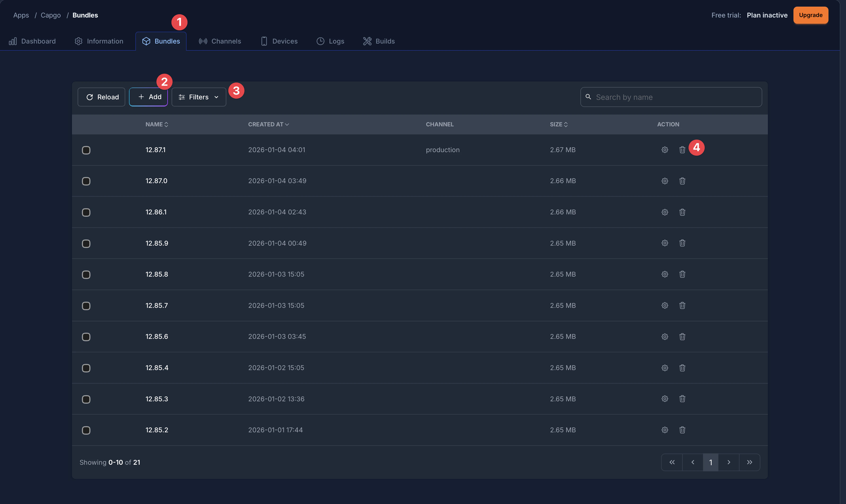Screen dimensions: 846x504
Task: Go to last page double-chevron icon
Action: pos(749,462)
